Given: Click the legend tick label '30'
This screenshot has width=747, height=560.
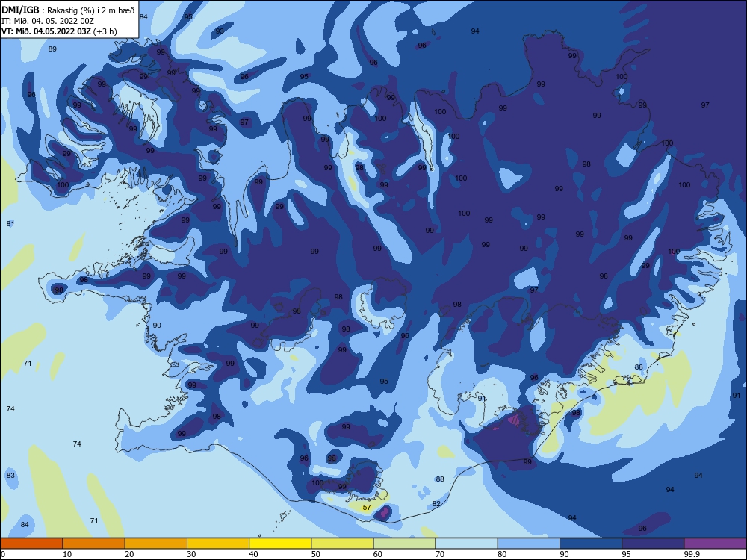Looking at the screenshot, I should [191, 554].
